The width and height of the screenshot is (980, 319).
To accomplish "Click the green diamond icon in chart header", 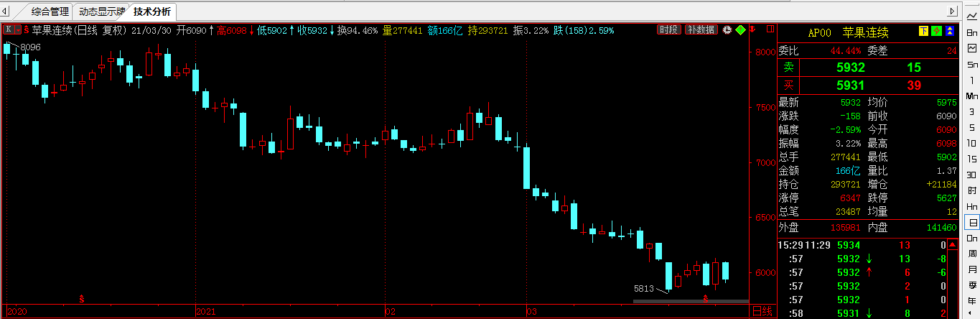I will tap(741, 30).
